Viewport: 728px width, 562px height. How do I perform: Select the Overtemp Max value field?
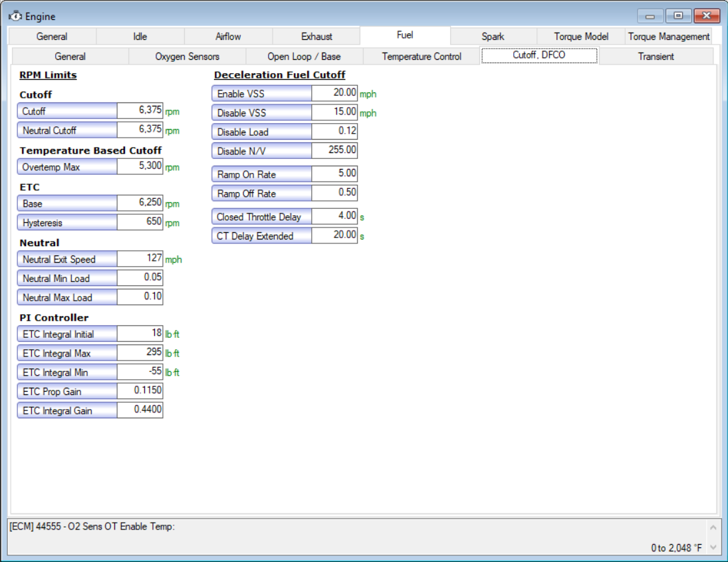pos(140,167)
